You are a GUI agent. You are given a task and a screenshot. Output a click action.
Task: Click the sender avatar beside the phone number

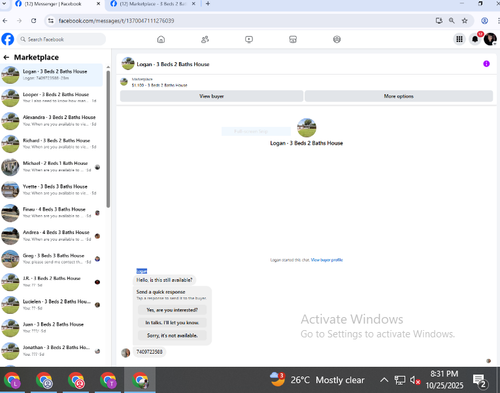pyautogui.click(x=126, y=353)
